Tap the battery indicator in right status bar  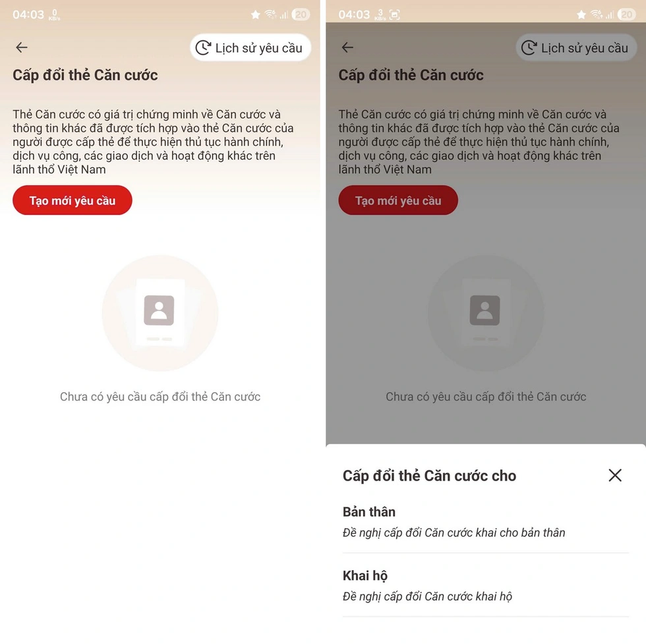627,15
